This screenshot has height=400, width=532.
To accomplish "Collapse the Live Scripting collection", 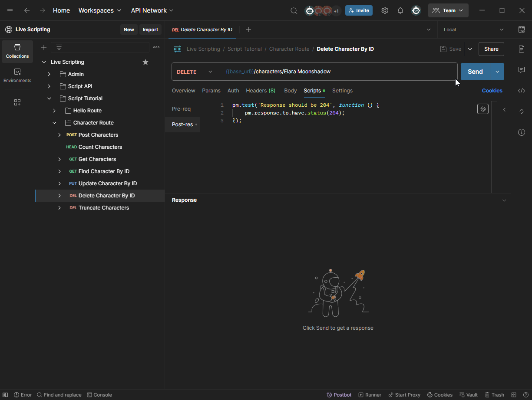I will (44, 62).
